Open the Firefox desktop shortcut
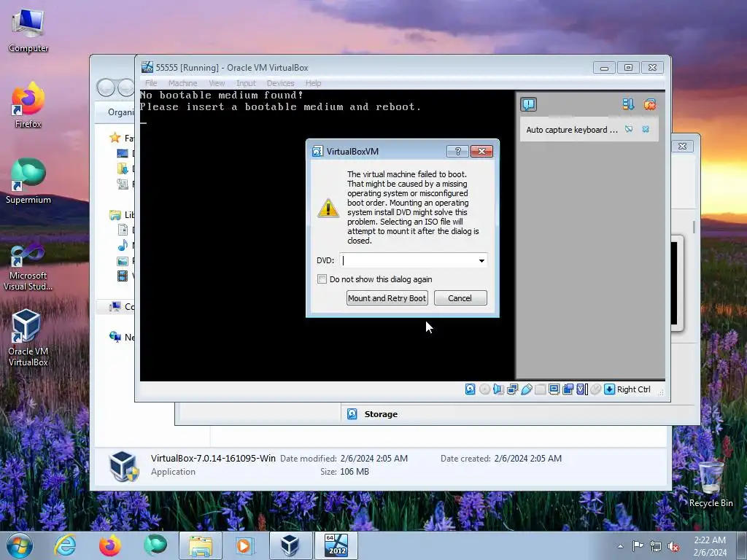Screen dimensions: 747x560 (x=28, y=105)
